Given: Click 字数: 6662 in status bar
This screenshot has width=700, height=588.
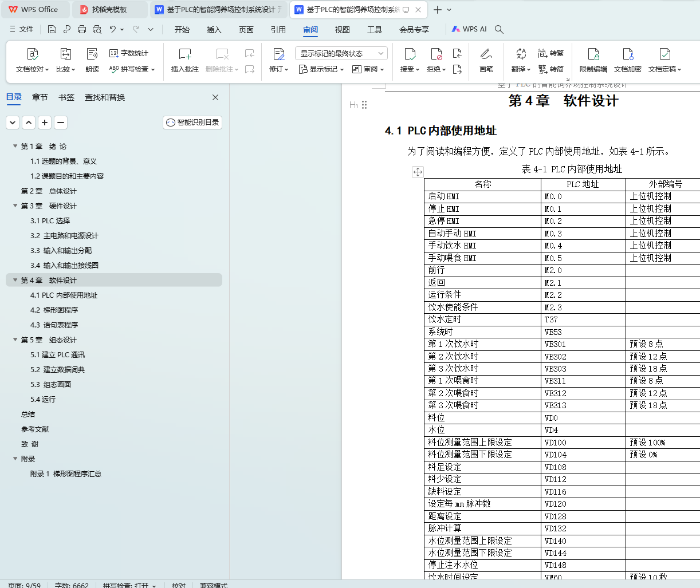Looking at the screenshot, I should pos(72,585).
